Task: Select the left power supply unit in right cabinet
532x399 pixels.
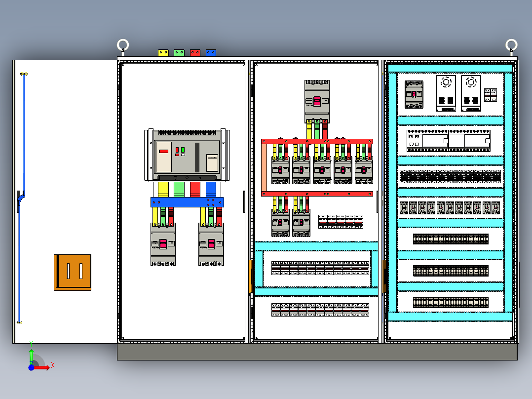Action: (446, 93)
